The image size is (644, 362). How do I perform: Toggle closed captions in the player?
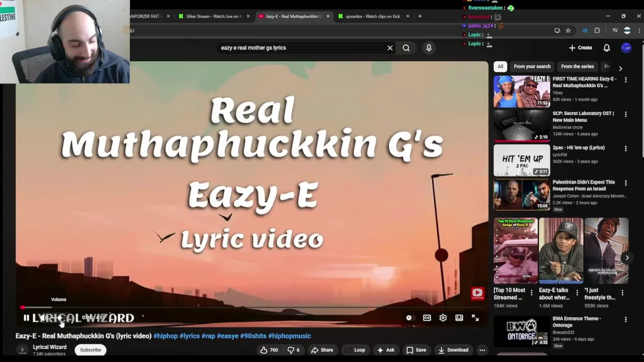tap(427, 318)
